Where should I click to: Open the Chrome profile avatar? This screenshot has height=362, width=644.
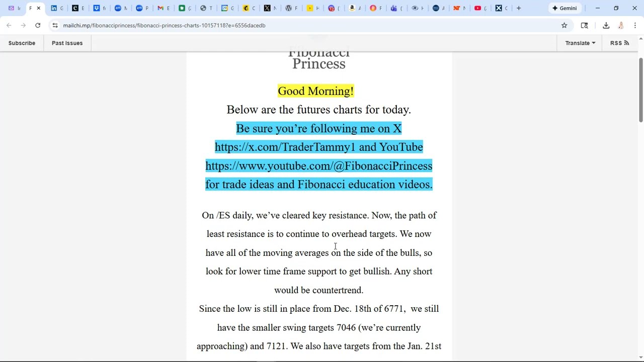tap(621, 25)
